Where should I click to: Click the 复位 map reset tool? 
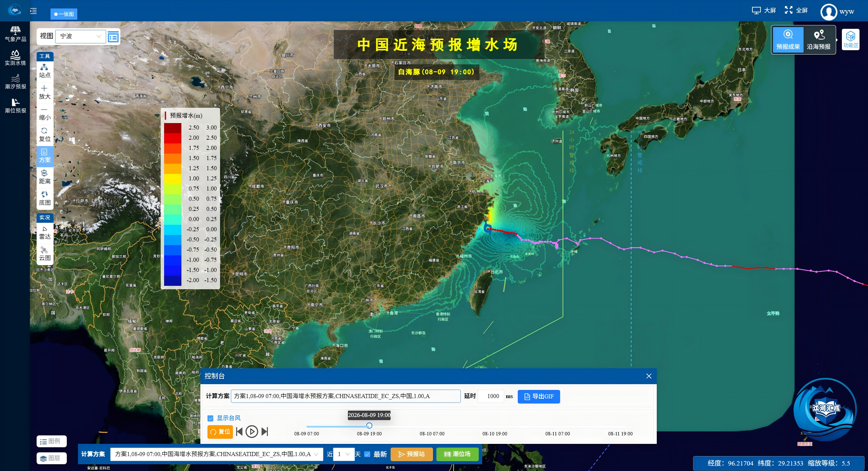[45, 135]
